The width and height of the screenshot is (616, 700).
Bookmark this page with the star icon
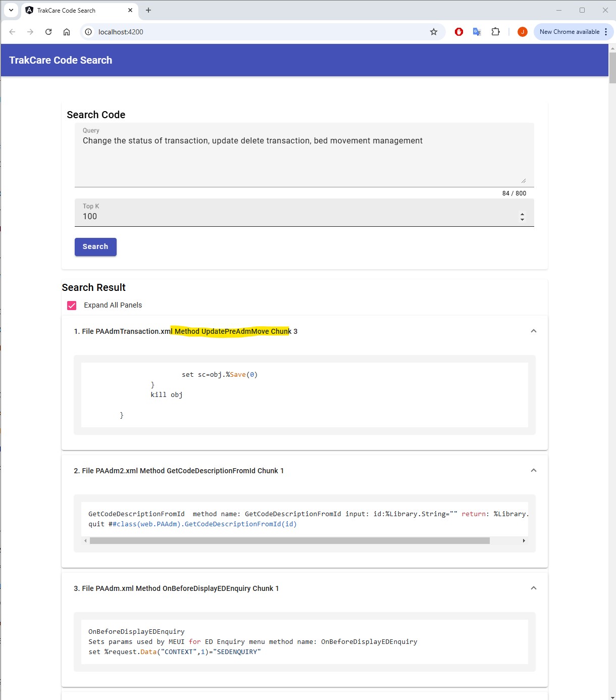(x=433, y=32)
